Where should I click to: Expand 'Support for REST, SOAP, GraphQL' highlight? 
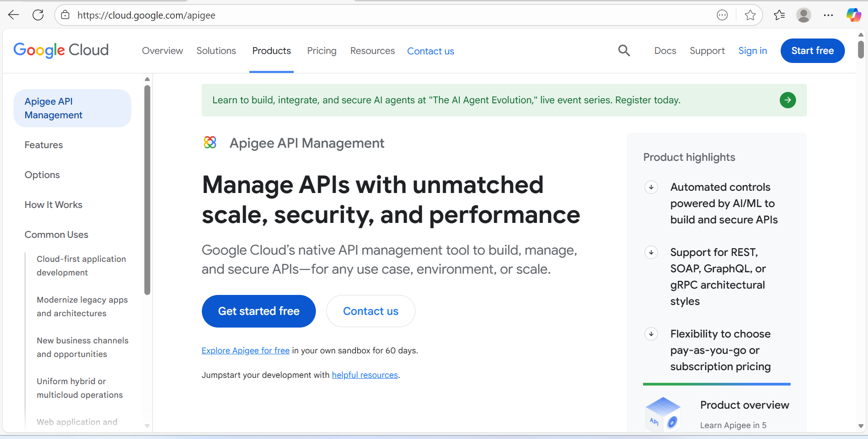click(x=651, y=252)
